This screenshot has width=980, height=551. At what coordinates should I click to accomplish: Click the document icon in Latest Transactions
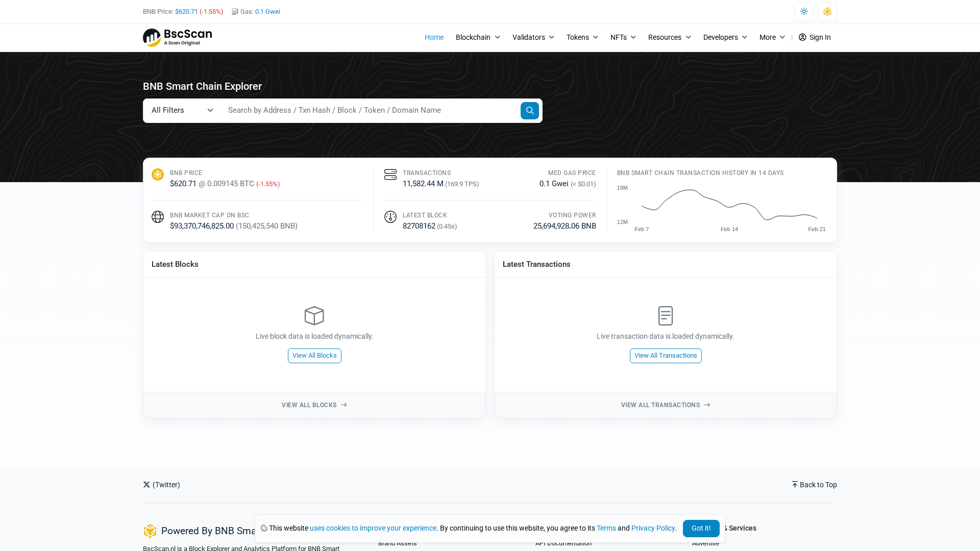click(x=666, y=316)
